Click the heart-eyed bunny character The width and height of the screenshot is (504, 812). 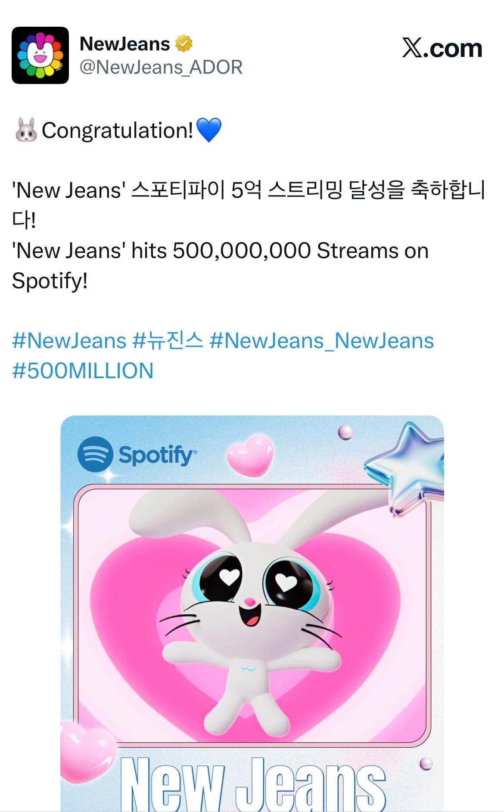250,612
